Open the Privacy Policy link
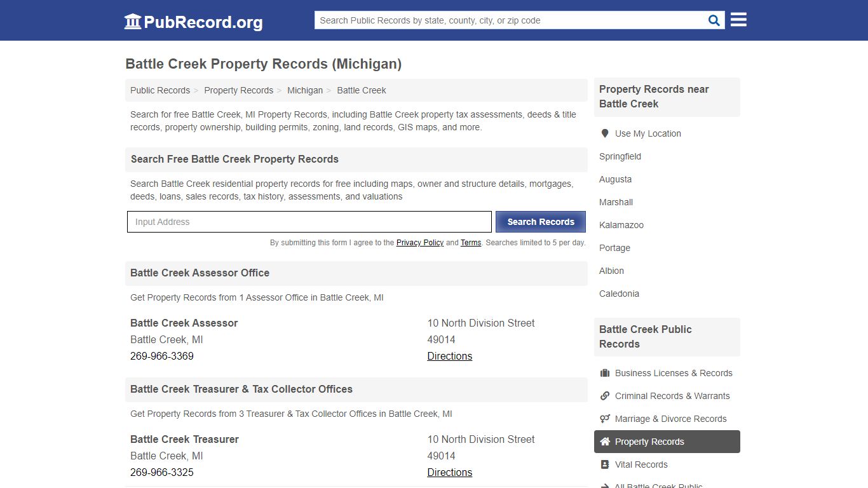 [x=420, y=243]
